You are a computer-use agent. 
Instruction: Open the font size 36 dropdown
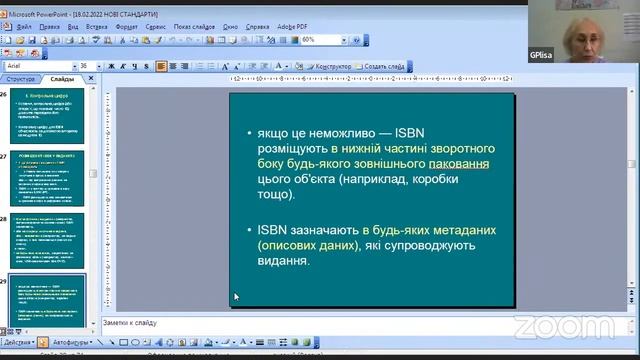click(98, 66)
